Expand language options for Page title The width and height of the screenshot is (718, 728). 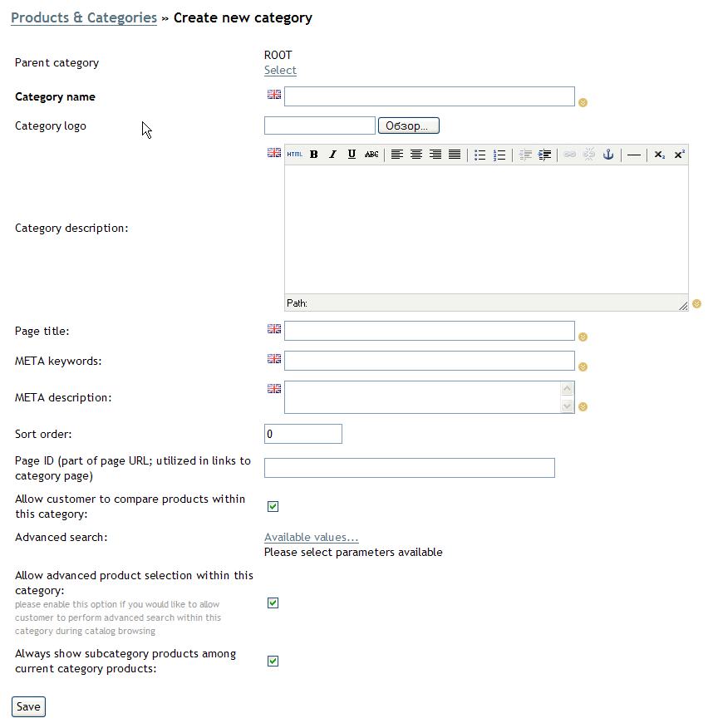(583, 337)
